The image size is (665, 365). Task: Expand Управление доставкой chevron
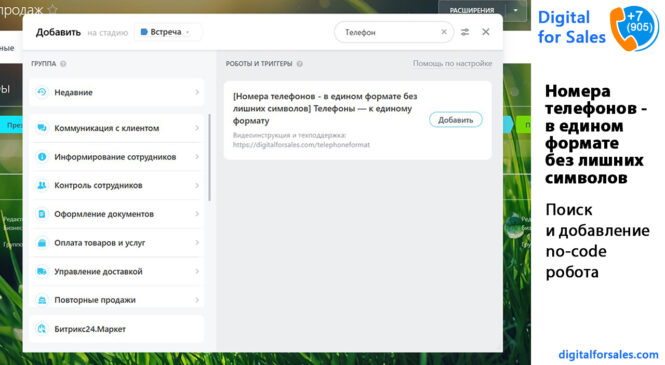pos(197,271)
